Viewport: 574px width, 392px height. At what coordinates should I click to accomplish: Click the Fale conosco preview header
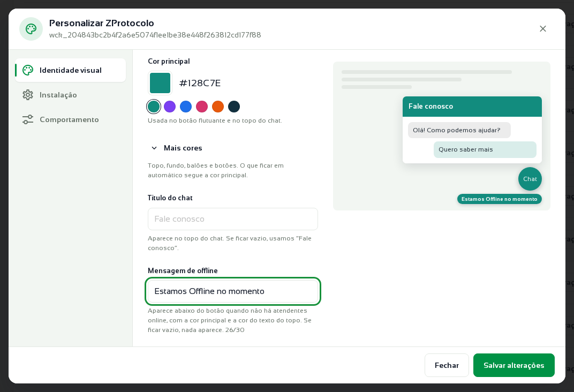pos(472,107)
